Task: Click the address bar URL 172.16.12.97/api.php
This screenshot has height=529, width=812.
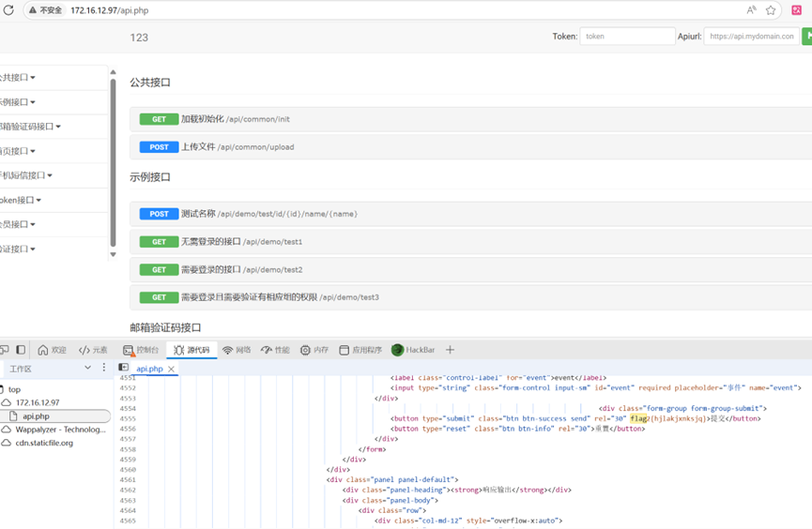Action: tap(109, 10)
